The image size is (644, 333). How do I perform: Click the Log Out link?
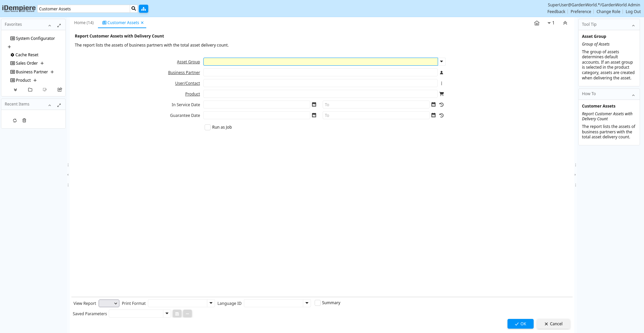[x=633, y=12]
